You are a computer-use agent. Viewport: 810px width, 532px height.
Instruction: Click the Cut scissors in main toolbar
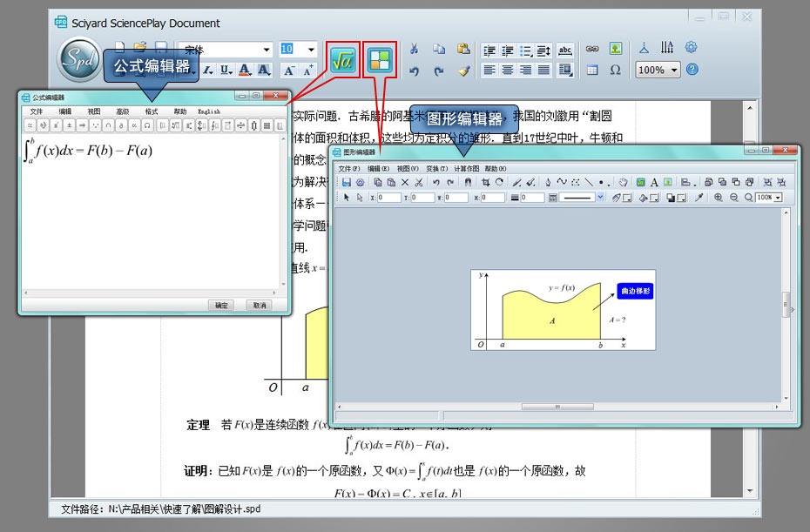point(414,49)
